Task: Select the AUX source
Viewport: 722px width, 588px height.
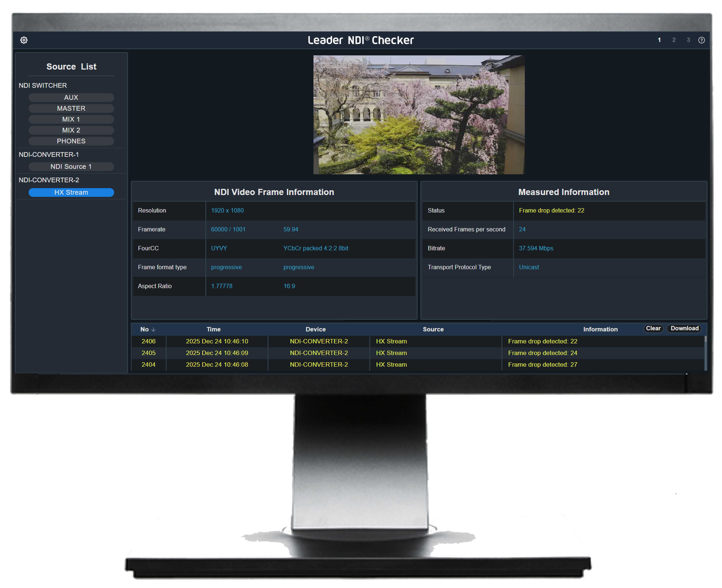Action: [71, 98]
